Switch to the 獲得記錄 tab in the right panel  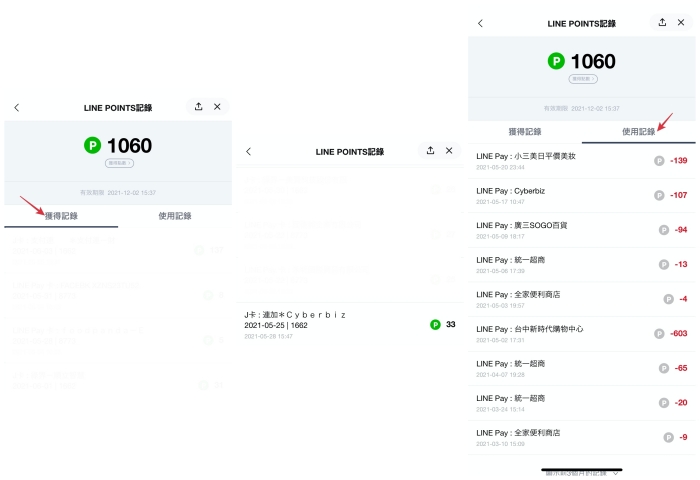(x=525, y=132)
